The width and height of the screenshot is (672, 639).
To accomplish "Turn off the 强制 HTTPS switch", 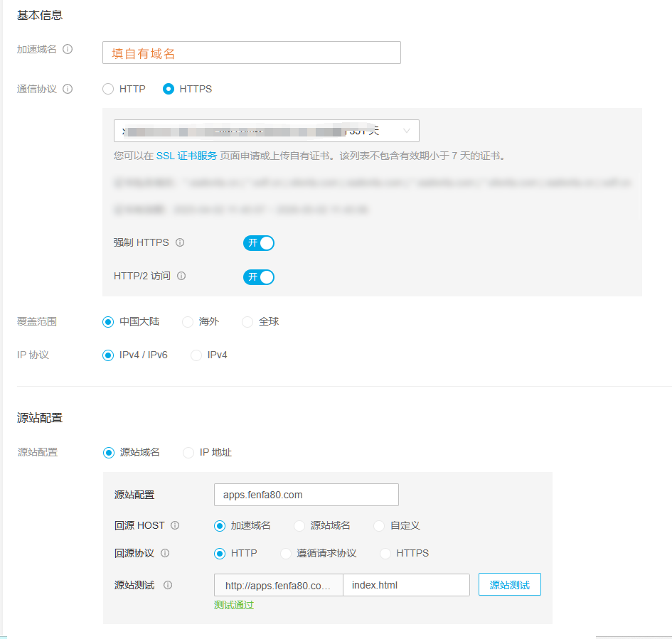I will click(x=258, y=242).
